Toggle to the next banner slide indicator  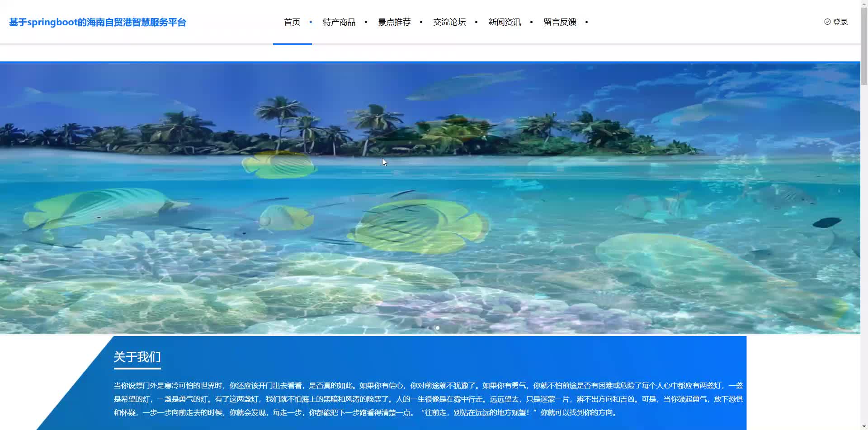coord(437,327)
